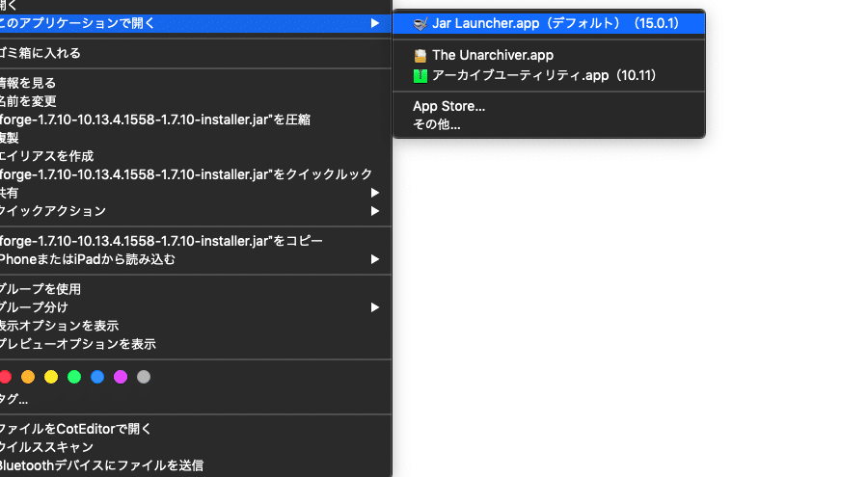Select 情報を見る menu item
This screenshot has height=477, width=868.
point(196,83)
